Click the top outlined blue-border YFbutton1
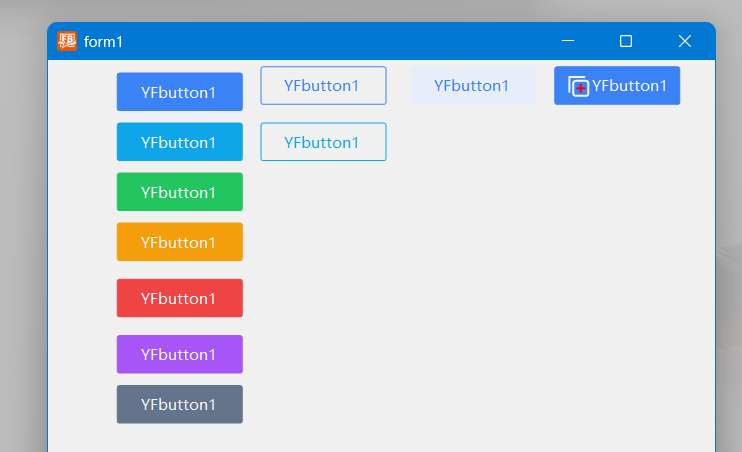The height and width of the screenshot is (452, 742). click(x=323, y=86)
